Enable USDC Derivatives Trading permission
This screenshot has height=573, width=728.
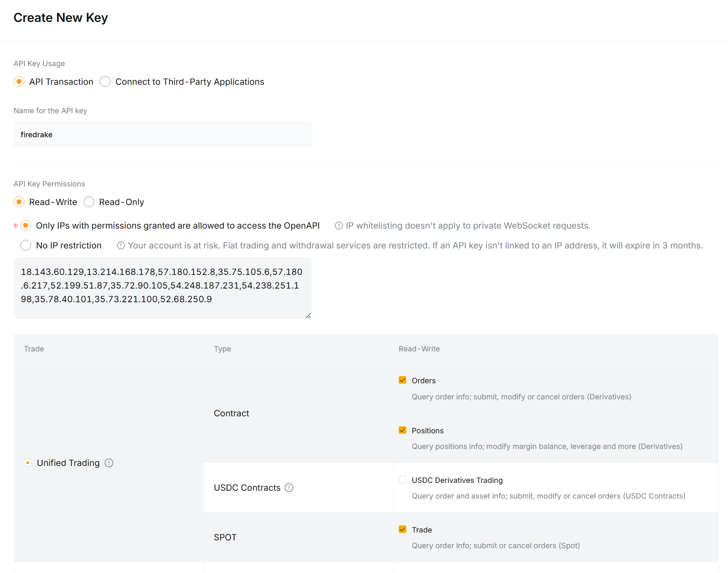pyautogui.click(x=402, y=480)
